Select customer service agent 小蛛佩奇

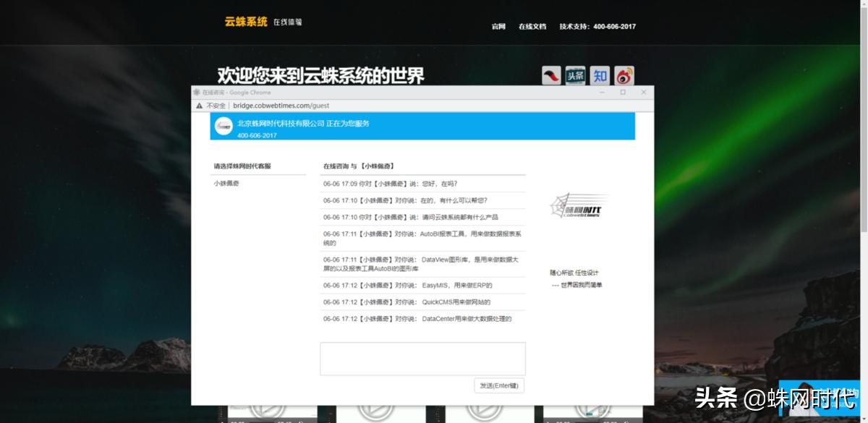[226, 184]
